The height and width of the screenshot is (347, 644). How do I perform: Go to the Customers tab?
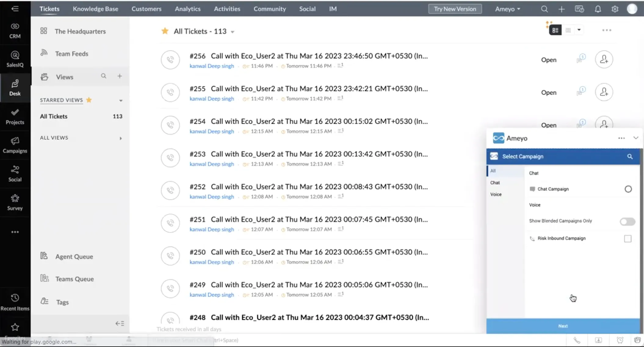147,9
